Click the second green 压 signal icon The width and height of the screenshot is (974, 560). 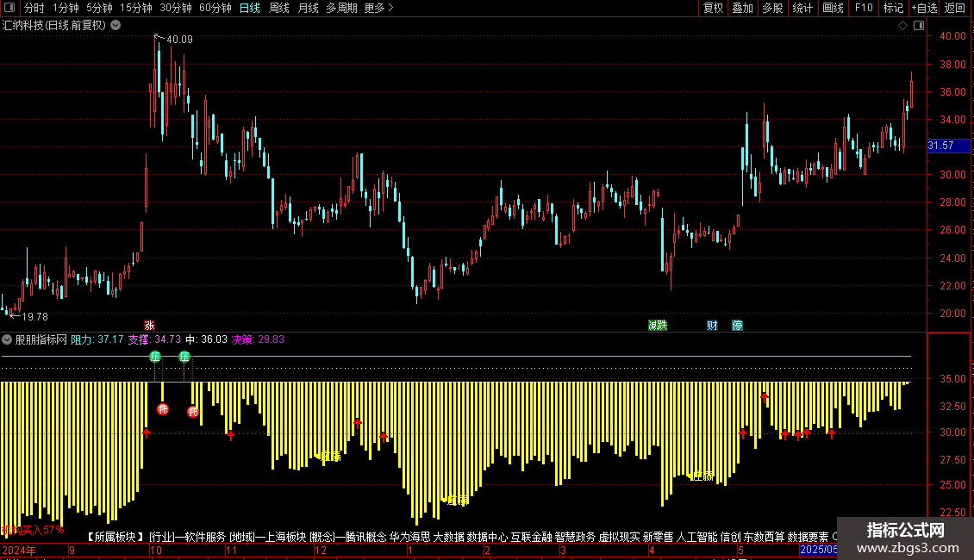click(184, 357)
